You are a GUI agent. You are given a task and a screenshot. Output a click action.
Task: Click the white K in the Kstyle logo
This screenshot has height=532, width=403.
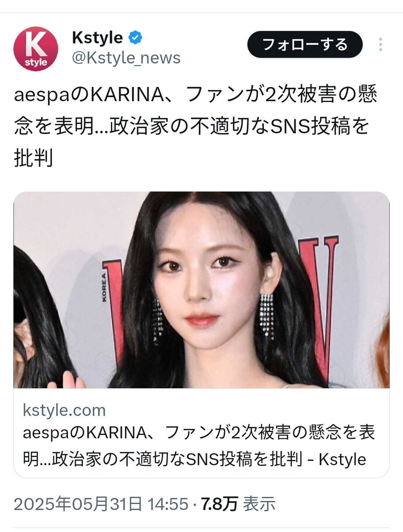point(36,44)
